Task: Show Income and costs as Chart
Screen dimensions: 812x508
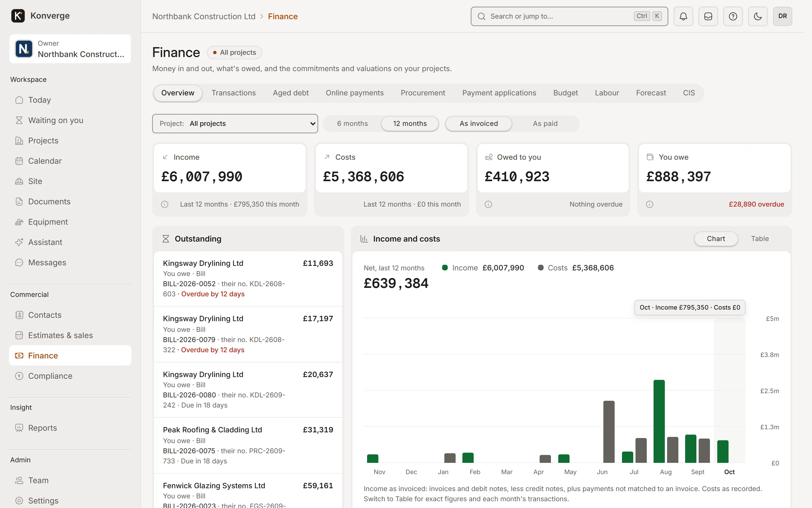Action: tap(716, 239)
